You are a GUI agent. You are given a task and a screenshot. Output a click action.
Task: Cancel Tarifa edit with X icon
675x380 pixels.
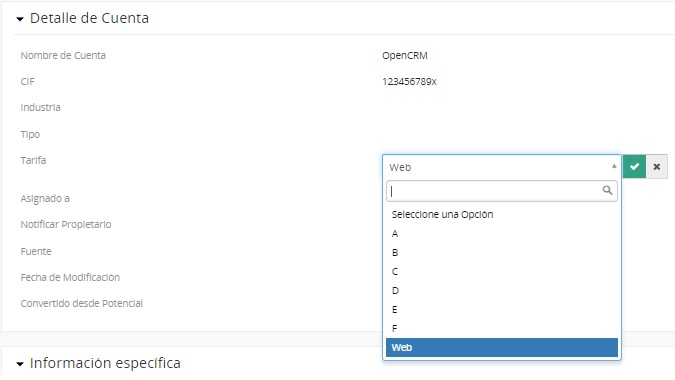(x=656, y=167)
